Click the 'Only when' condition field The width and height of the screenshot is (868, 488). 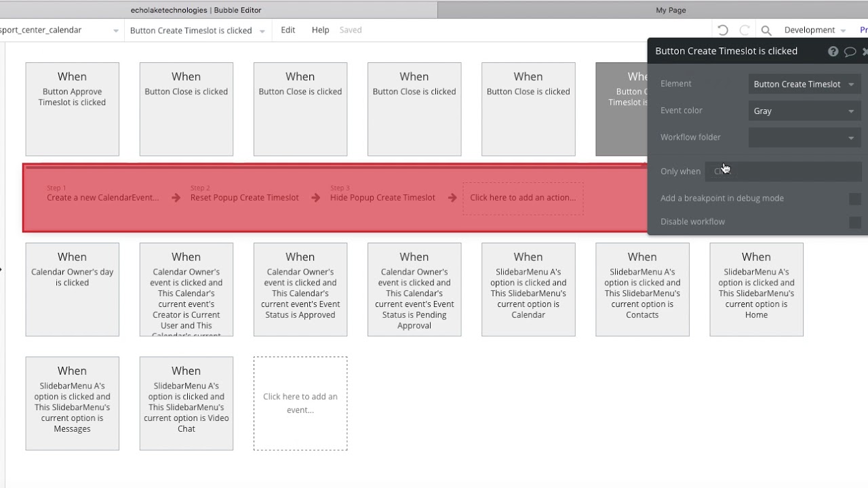(x=783, y=171)
